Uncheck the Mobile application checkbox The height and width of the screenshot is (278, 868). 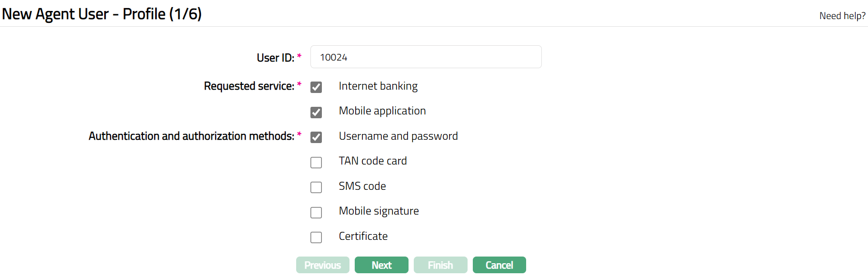(x=316, y=113)
